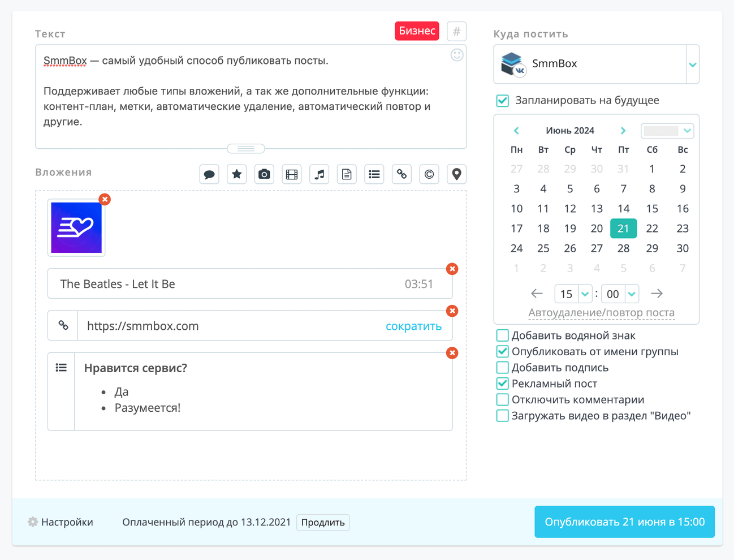Screen dimensions: 734x560
Task: Remove the Нравится сервис? poll
Action: tap(452, 353)
